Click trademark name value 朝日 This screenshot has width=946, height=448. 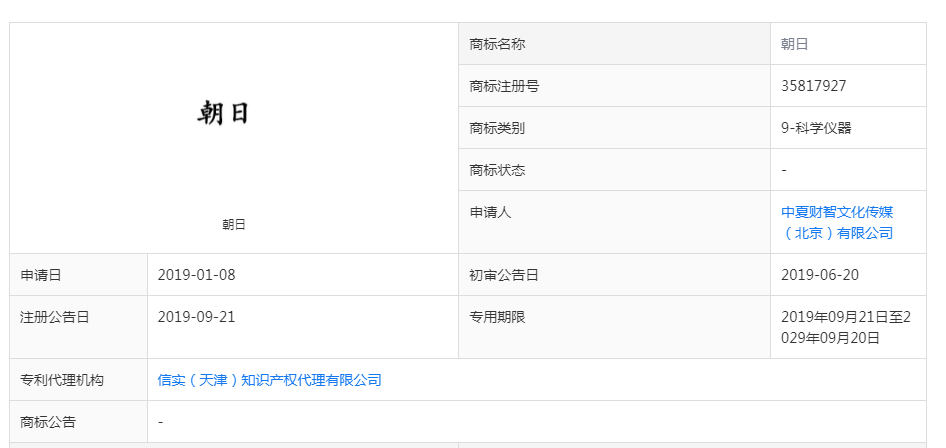coord(795,44)
